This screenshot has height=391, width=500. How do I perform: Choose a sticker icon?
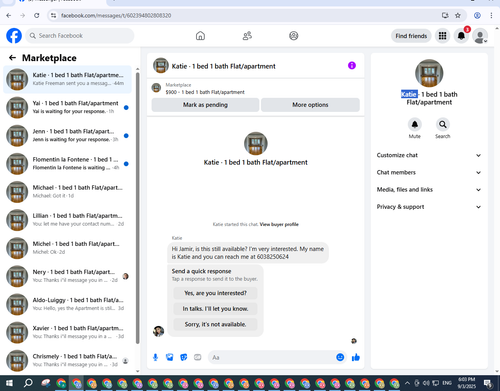184,357
